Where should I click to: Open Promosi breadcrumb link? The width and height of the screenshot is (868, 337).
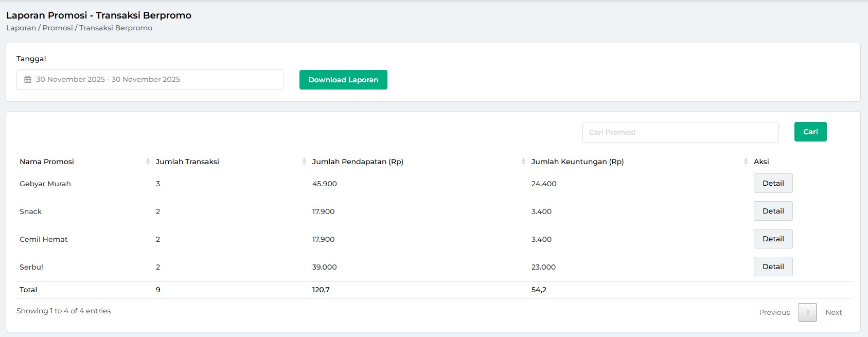58,28
